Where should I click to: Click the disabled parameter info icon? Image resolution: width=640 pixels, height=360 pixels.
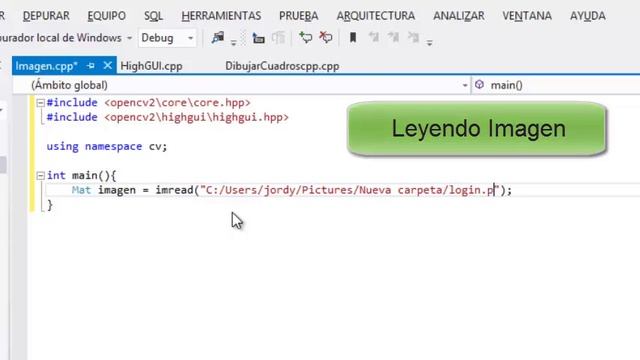coord(278,38)
